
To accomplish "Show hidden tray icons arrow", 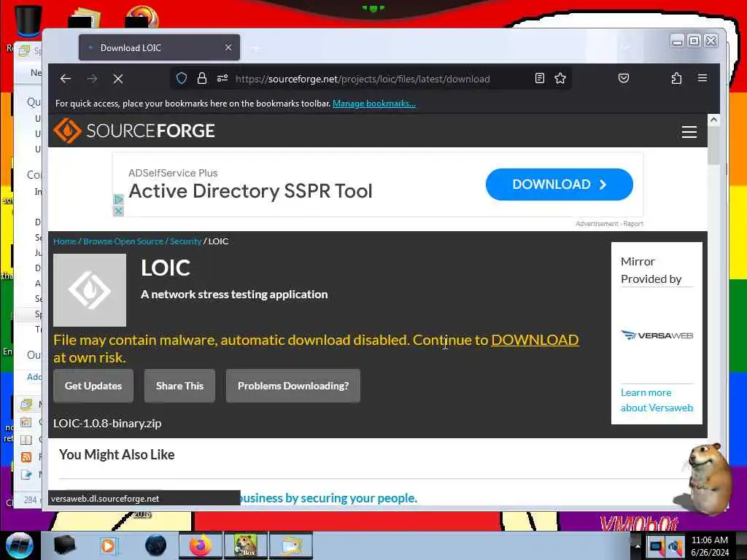I will click(638, 545).
